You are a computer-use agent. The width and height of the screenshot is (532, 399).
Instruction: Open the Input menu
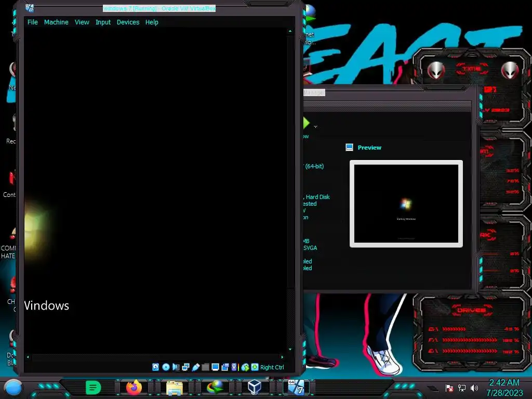point(103,22)
